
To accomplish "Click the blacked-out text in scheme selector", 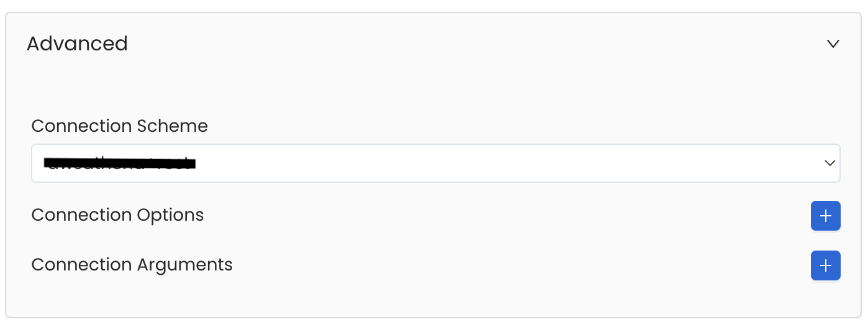I will 120,164.
